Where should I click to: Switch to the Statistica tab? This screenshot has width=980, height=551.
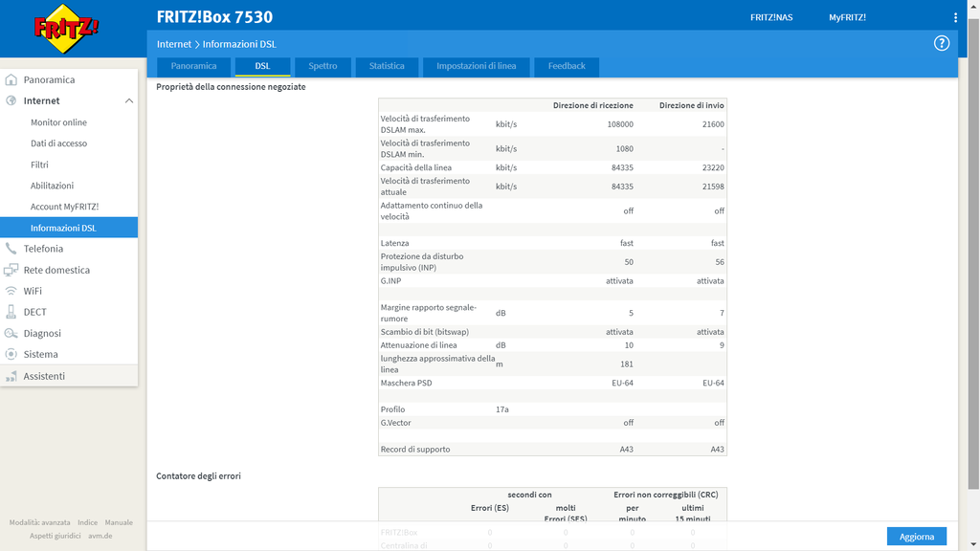pos(387,66)
